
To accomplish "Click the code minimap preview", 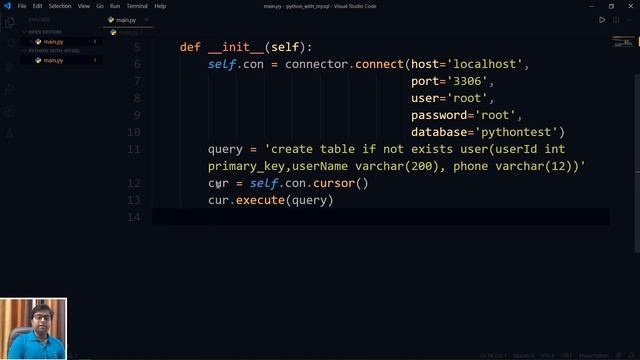I will click(x=622, y=42).
